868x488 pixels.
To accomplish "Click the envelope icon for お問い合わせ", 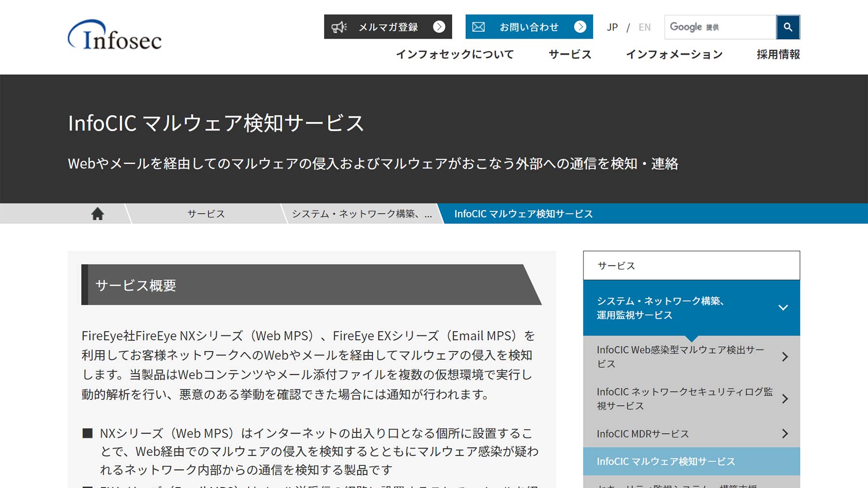I will [x=478, y=27].
